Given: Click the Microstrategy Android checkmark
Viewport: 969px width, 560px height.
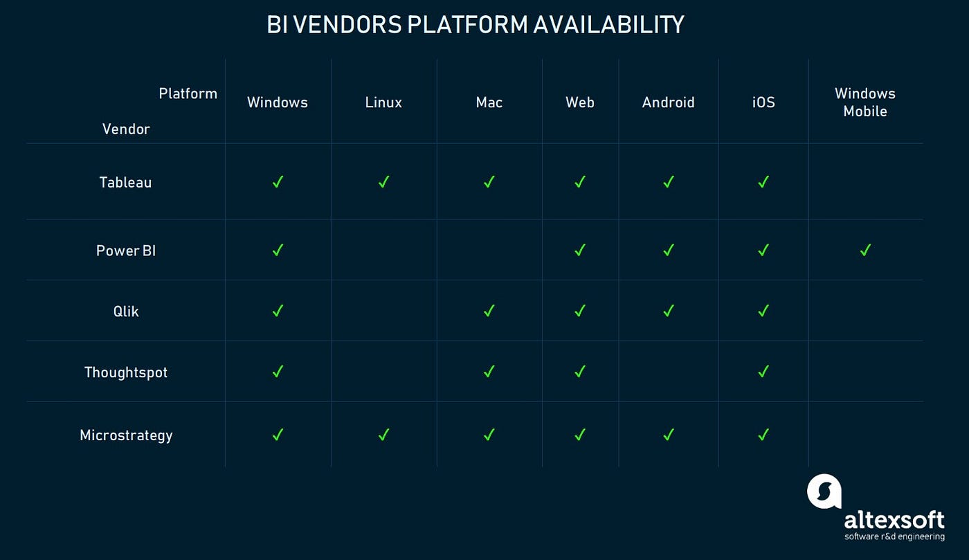Looking at the screenshot, I should [668, 435].
